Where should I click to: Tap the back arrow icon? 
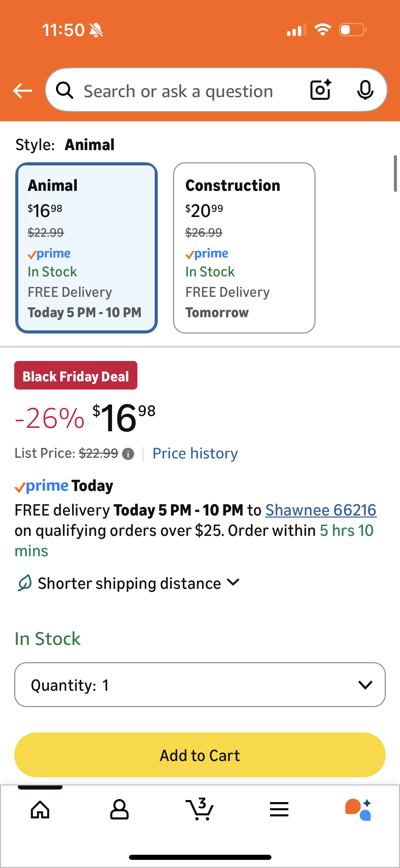(x=22, y=91)
